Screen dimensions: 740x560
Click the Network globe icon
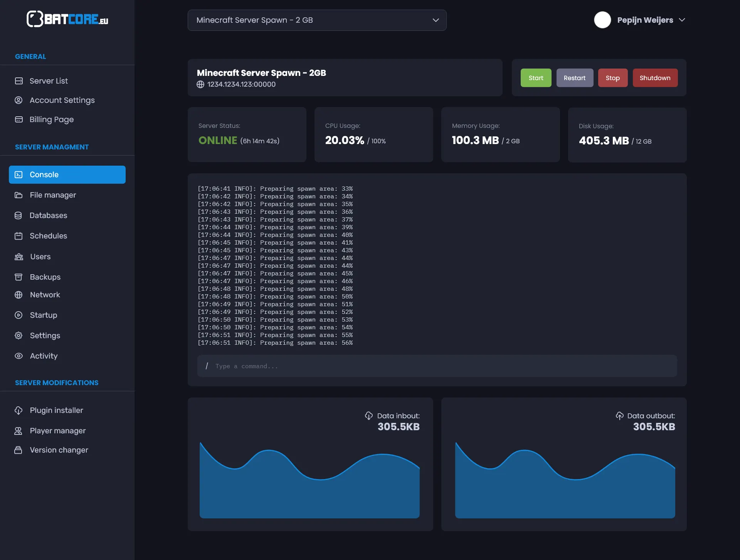click(18, 295)
